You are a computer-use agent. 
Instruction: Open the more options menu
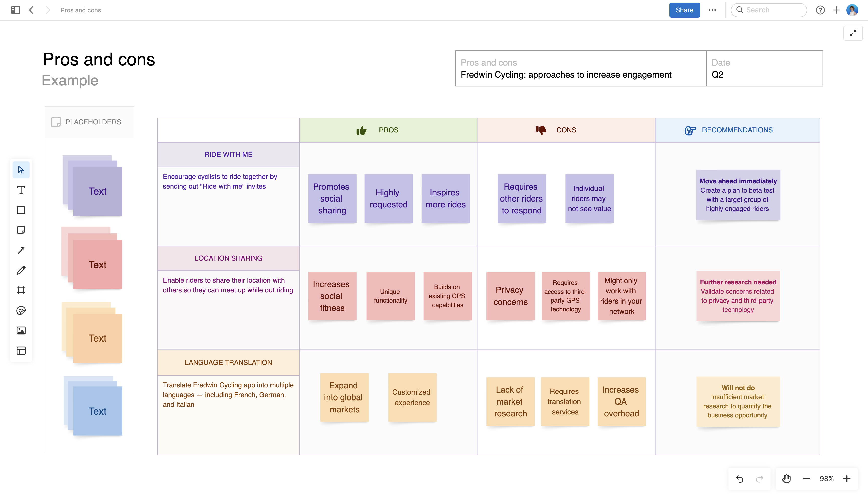click(x=712, y=10)
